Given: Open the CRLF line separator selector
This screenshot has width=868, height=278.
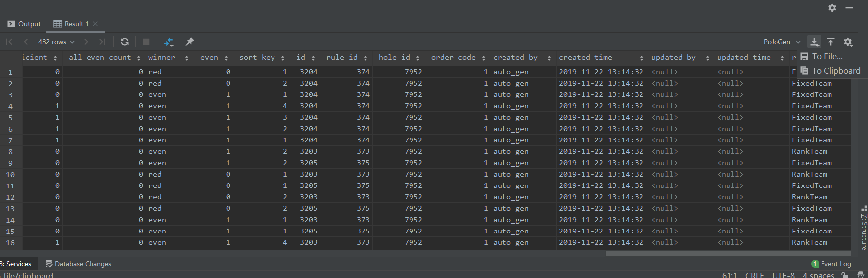Looking at the screenshot, I should [754, 275].
